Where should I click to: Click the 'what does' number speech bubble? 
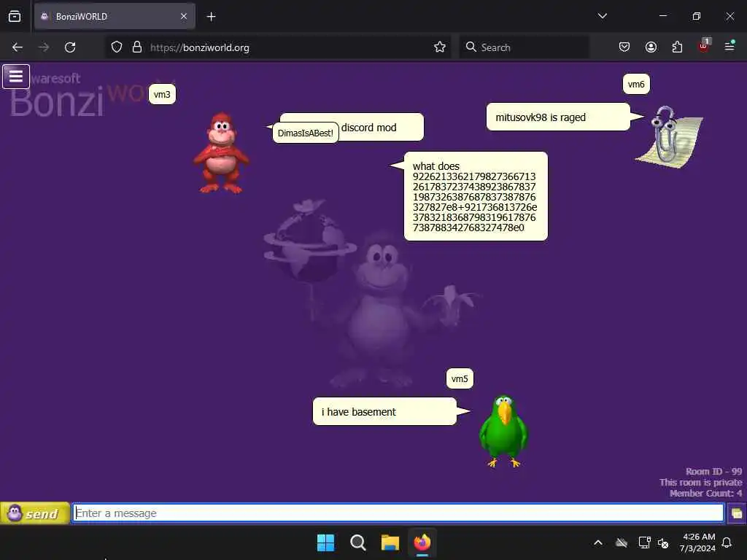click(476, 196)
